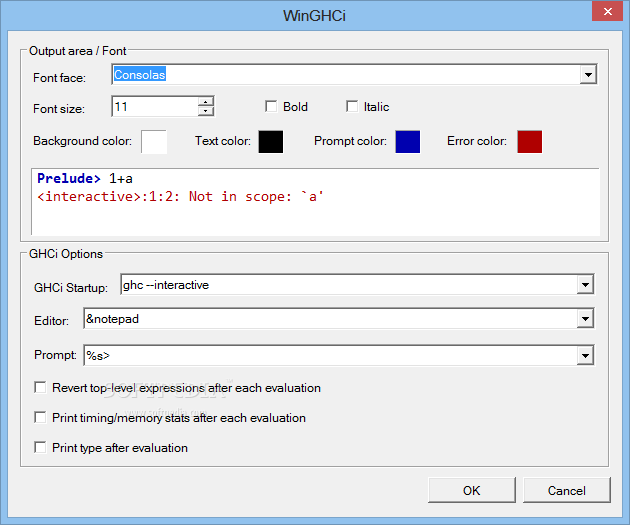This screenshot has width=630, height=525.
Task: Pick the white Background color swatch
Action: 154,141
